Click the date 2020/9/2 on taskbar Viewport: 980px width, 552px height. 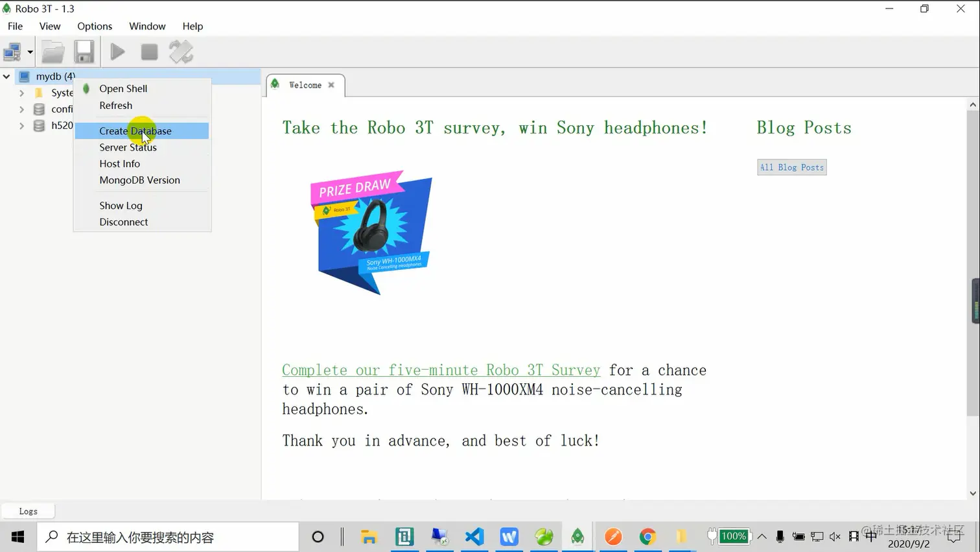coord(908,544)
